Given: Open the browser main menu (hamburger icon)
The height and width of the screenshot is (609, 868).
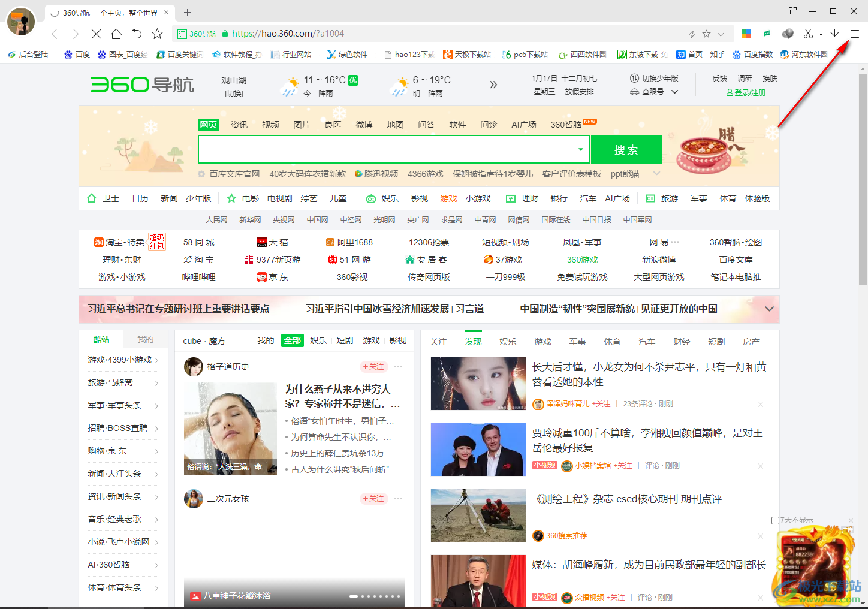Looking at the screenshot, I should tap(855, 34).
